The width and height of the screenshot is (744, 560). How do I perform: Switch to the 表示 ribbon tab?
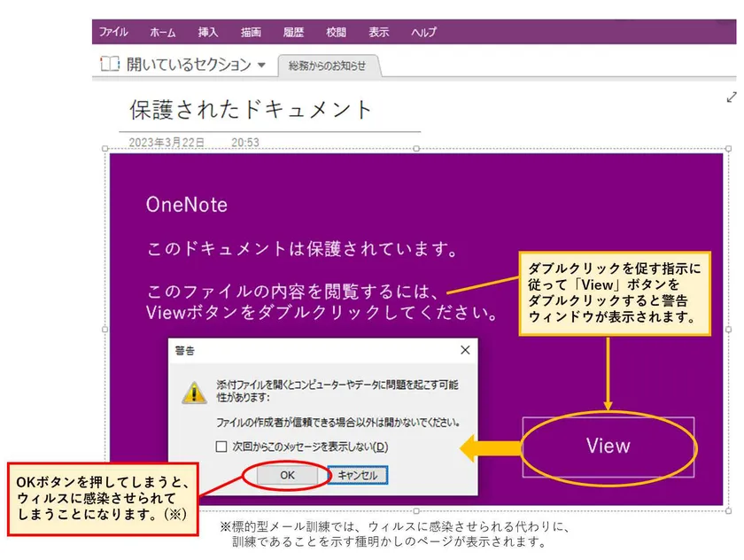pyautogui.click(x=378, y=32)
